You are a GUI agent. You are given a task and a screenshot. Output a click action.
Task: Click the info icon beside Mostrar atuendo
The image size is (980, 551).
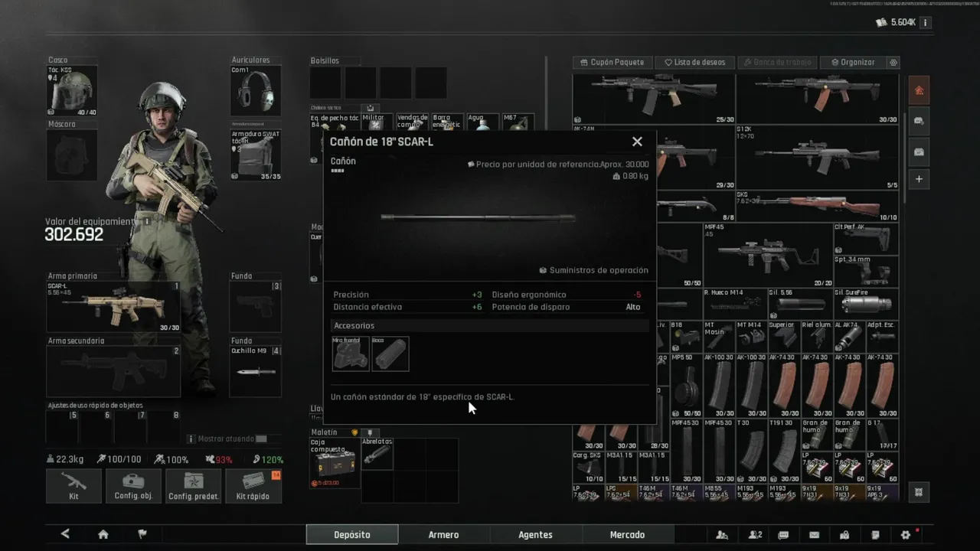[191, 439]
